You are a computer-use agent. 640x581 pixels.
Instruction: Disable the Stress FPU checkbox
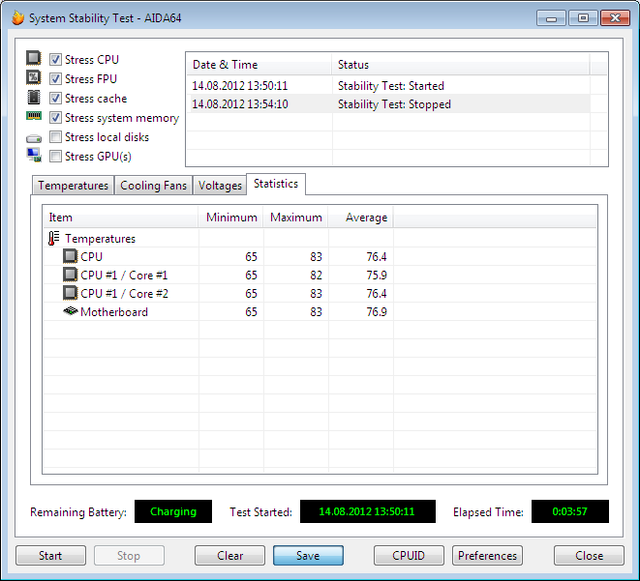click(x=56, y=79)
